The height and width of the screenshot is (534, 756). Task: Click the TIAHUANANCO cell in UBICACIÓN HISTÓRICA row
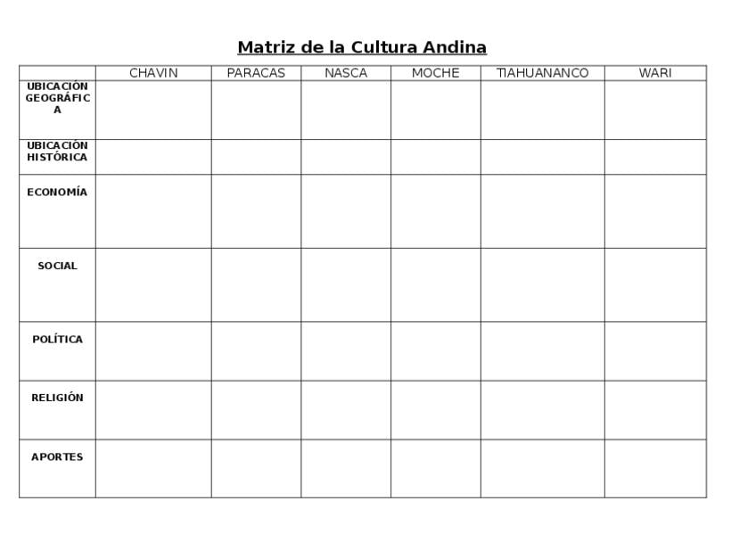(542, 157)
